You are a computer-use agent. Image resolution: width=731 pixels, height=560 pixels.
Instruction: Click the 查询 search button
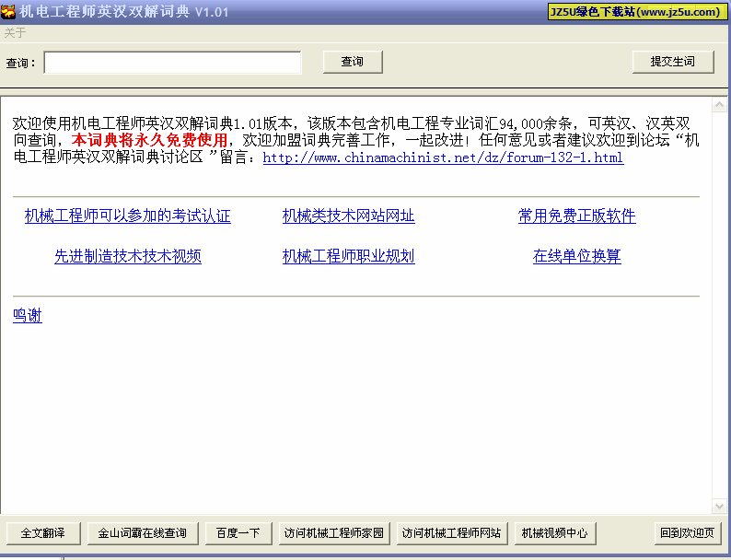pyautogui.click(x=353, y=62)
